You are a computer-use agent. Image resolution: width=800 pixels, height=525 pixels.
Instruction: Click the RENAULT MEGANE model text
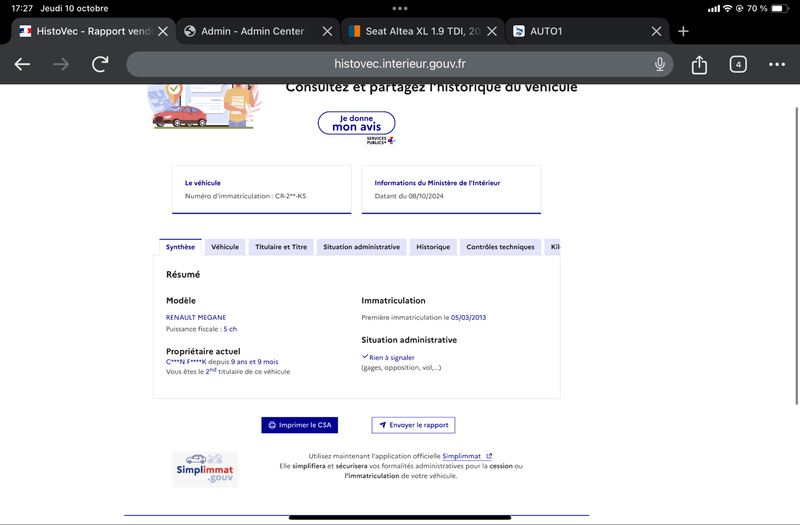(196, 317)
